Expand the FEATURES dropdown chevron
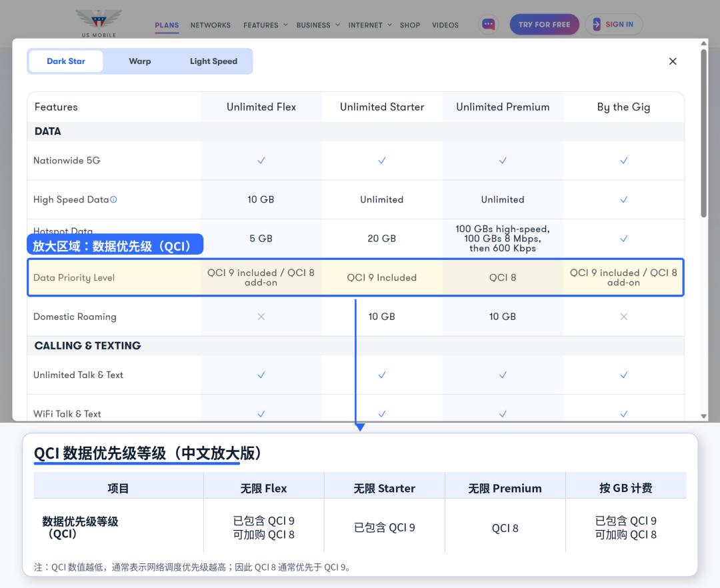 point(285,25)
